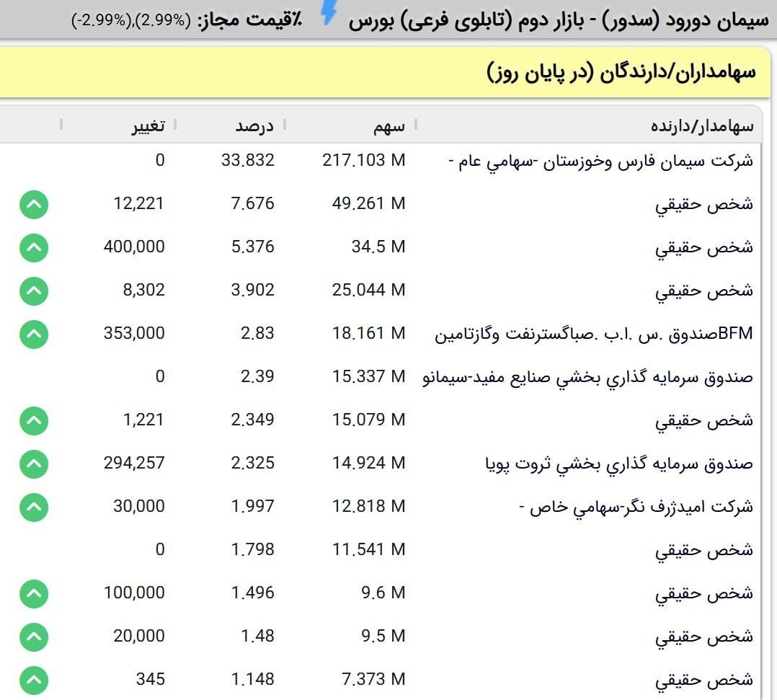Click the percentage value 2.39
Viewport: 777px width, 700px height.
(x=258, y=376)
